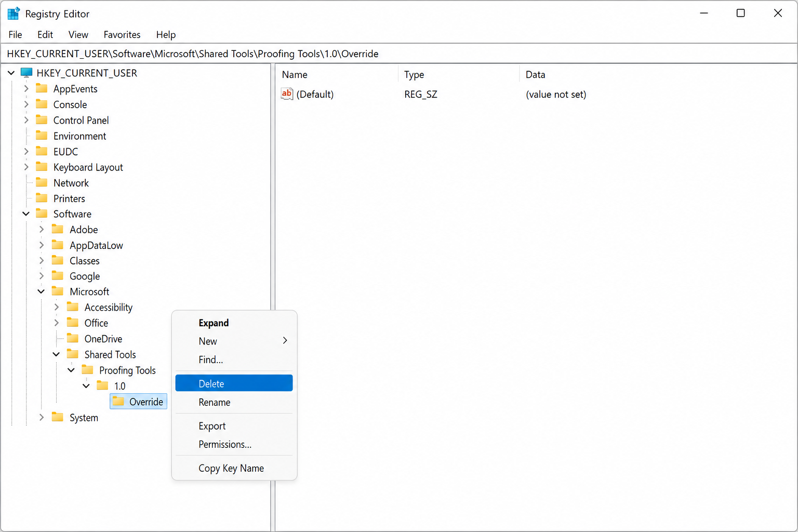The height and width of the screenshot is (532, 798).
Task: Click the registry path address bar
Action: [399, 54]
